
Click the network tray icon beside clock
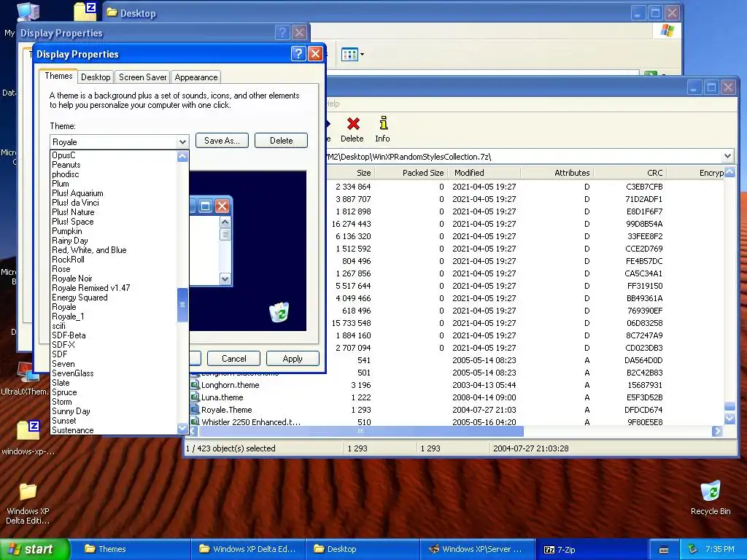coord(693,550)
